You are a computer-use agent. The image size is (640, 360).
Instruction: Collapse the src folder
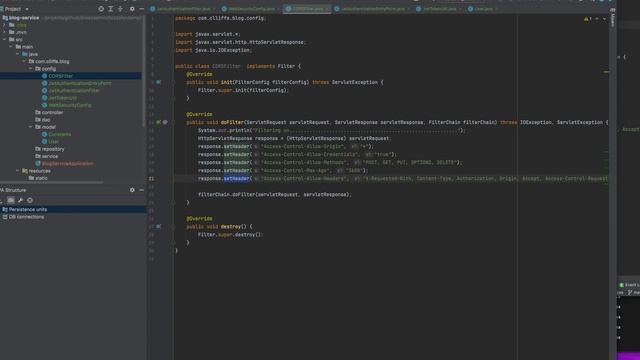tap(4, 40)
